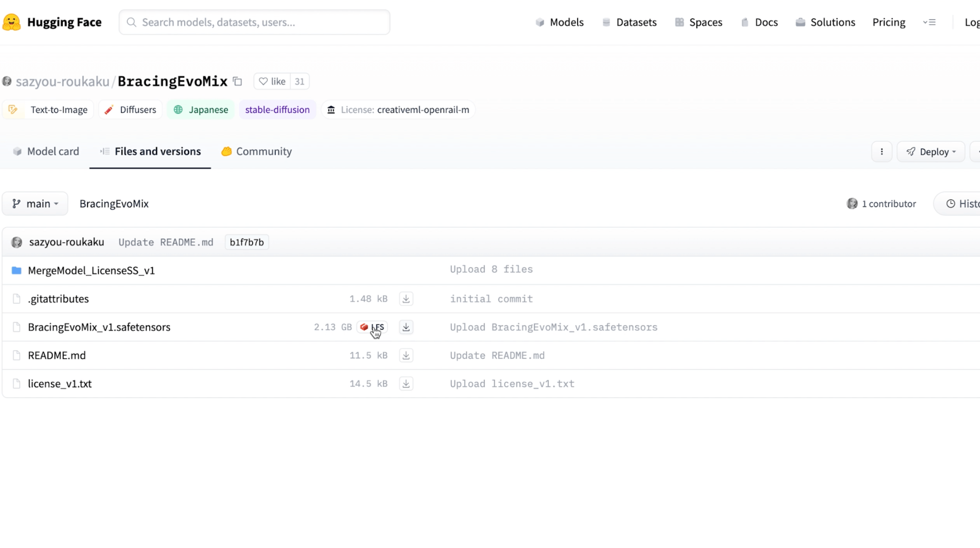Open the three-dot more options menu
Screen dimensions: 980x548
(881, 152)
